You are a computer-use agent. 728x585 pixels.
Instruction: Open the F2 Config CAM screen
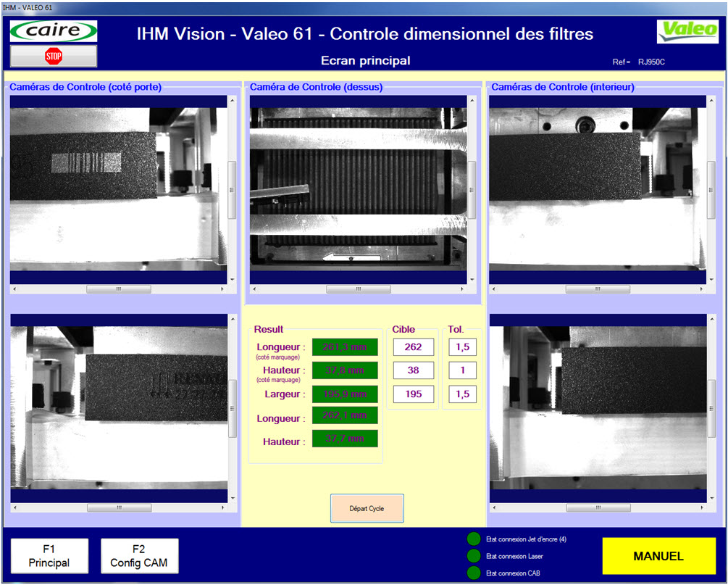(x=139, y=556)
